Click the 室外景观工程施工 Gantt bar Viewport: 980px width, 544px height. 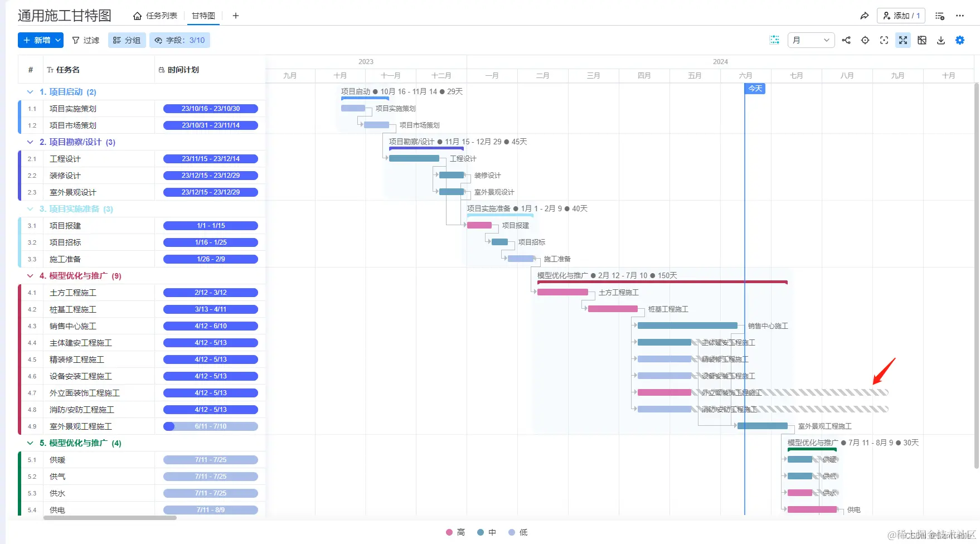tap(762, 426)
